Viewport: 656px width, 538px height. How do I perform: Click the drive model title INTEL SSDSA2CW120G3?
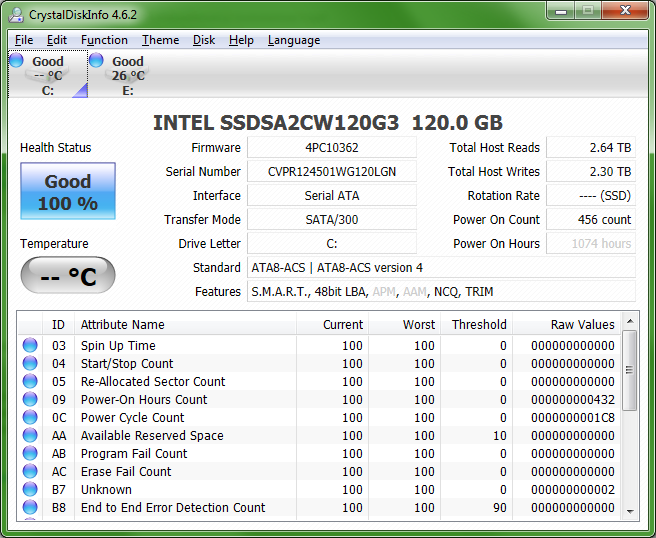tap(276, 123)
